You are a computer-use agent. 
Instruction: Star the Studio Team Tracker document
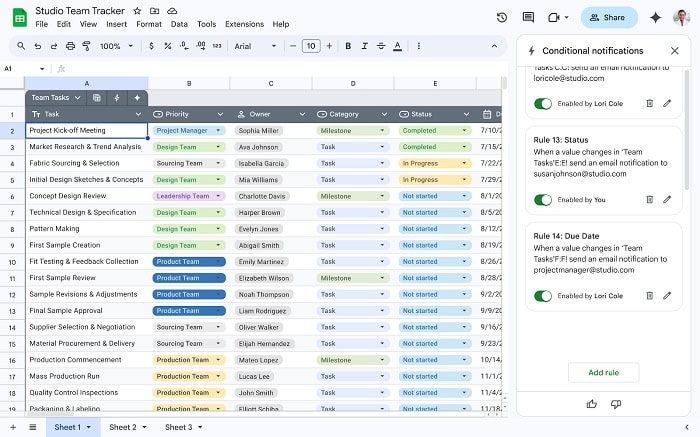point(137,10)
